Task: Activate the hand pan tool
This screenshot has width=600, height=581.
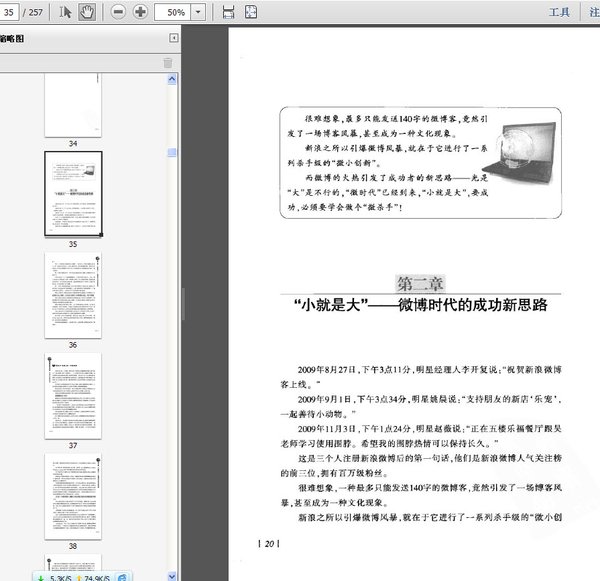Action: tap(87, 12)
